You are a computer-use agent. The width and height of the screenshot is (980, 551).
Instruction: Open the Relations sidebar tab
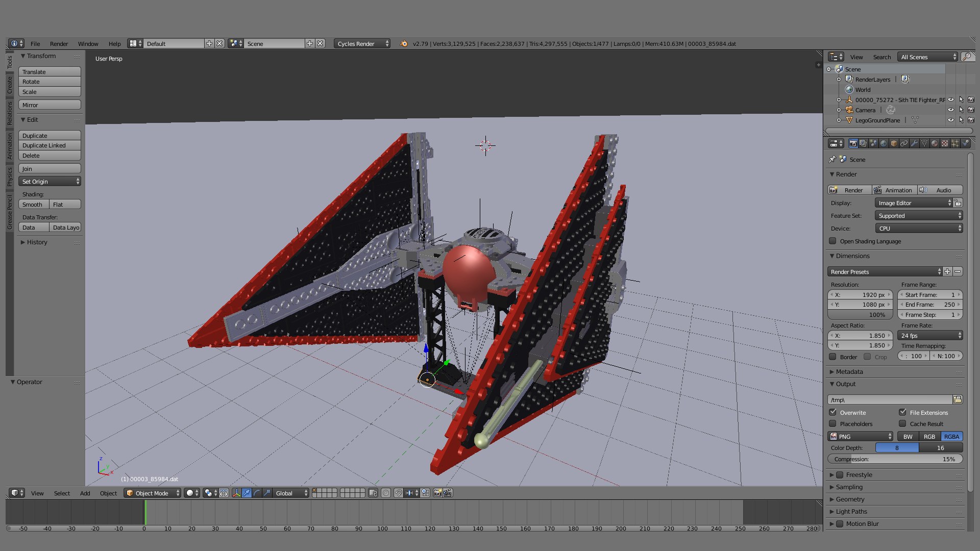pos(10,113)
